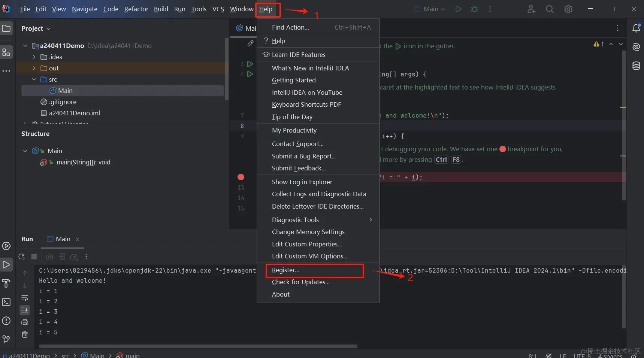Click the Search Everywhere magnifier
The height and width of the screenshot is (358, 644).
(x=550, y=9)
